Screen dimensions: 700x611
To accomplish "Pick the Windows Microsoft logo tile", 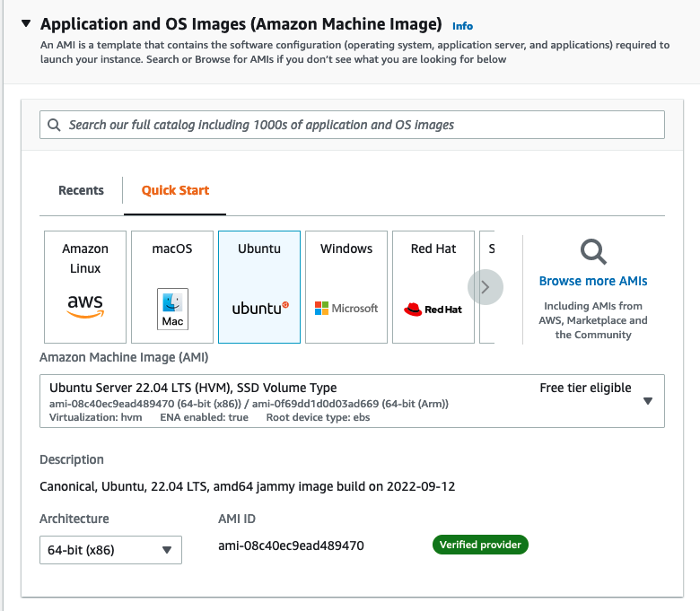I will coord(346,287).
